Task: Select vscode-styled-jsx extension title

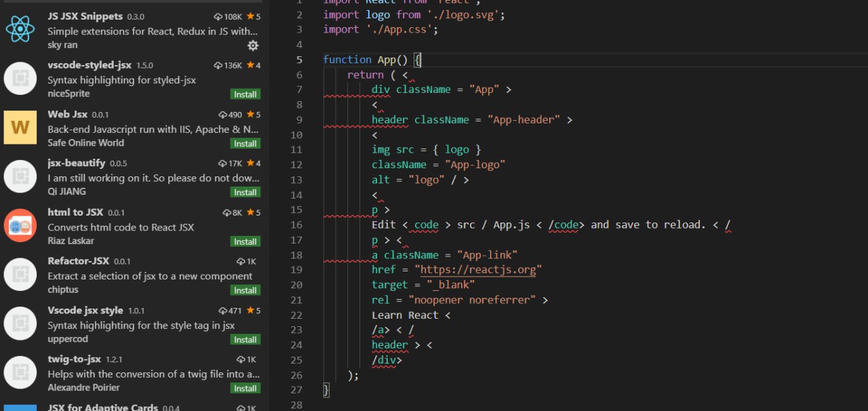Action: coord(90,65)
